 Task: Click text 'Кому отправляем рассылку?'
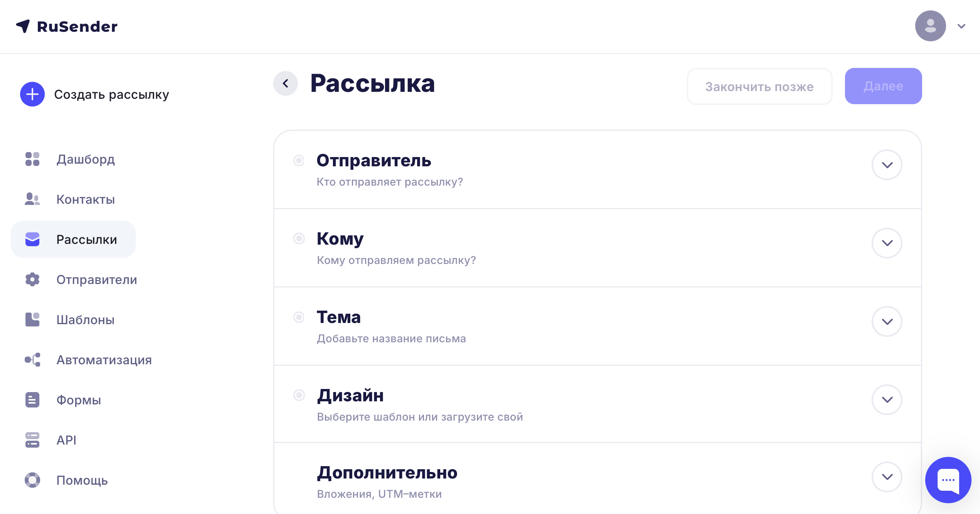pos(396,260)
